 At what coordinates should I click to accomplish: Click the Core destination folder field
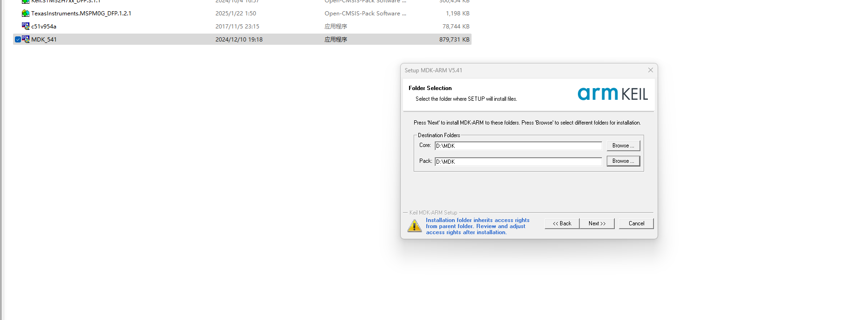pos(518,146)
